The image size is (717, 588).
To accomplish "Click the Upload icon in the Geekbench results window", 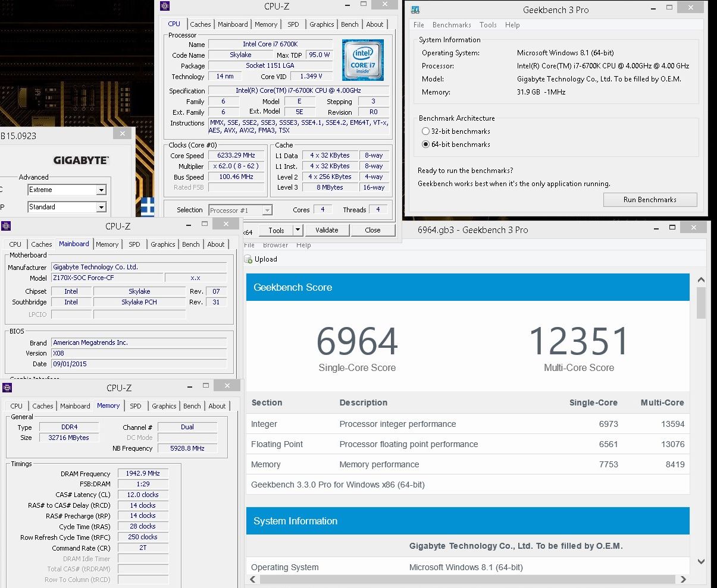I will coord(248,259).
